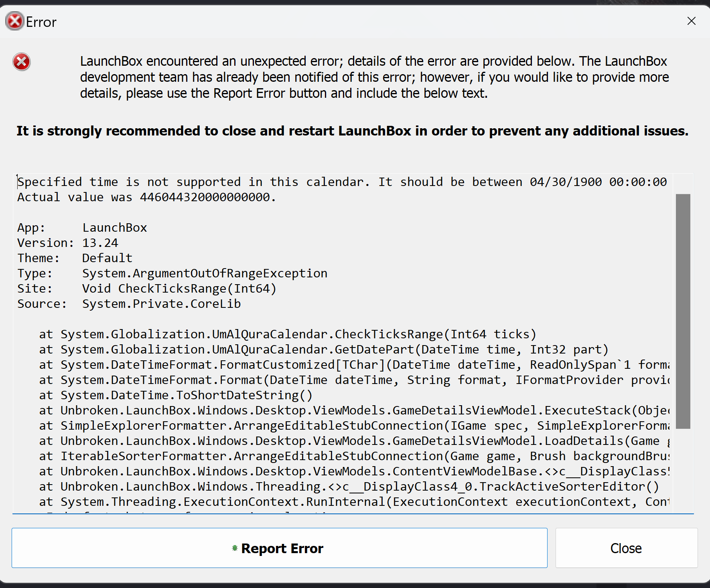Dismiss the dialog with the title bar X
The height and width of the screenshot is (588, 710).
coord(691,21)
